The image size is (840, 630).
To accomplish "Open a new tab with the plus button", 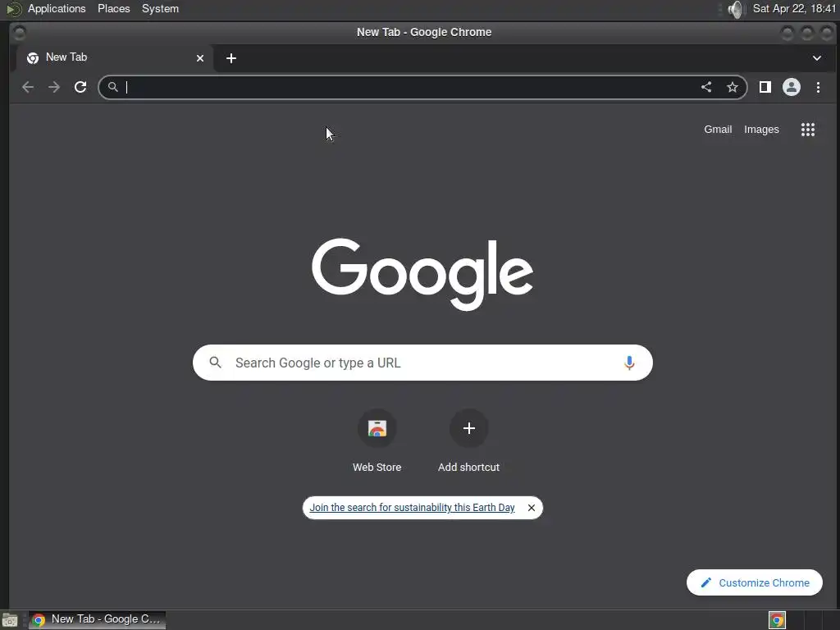I will (x=231, y=58).
